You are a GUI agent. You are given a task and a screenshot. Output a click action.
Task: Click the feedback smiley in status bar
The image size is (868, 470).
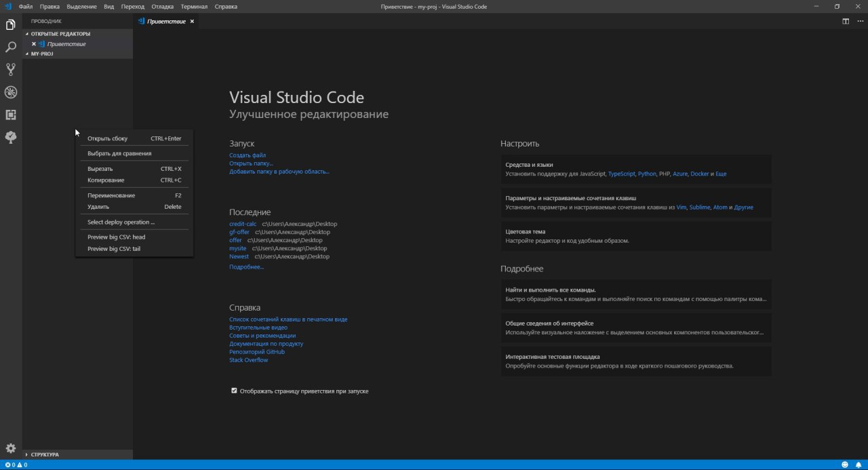pyautogui.click(x=845, y=465)
